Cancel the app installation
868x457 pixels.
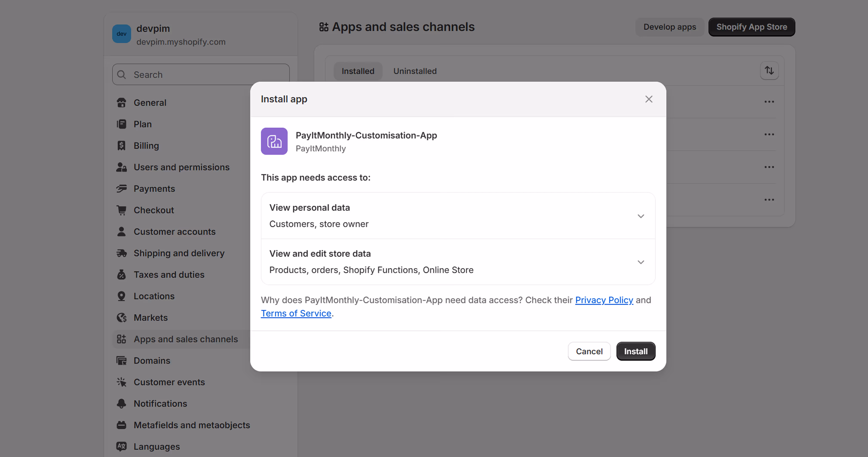(x=589, y=351)
